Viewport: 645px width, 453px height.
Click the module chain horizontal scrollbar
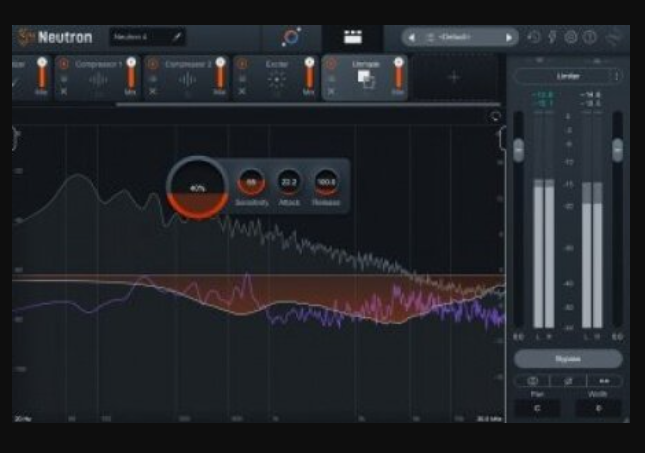309,105
